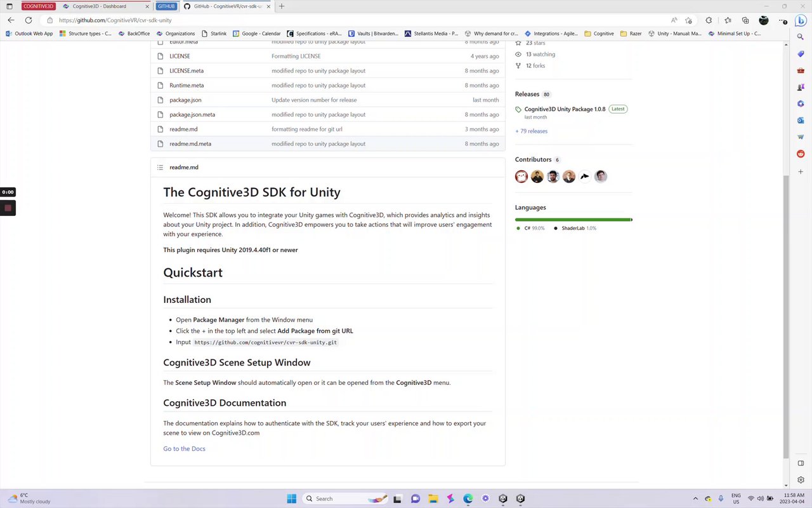
Task: Open the Bing chat sidebar button
Action: point(801,20)
